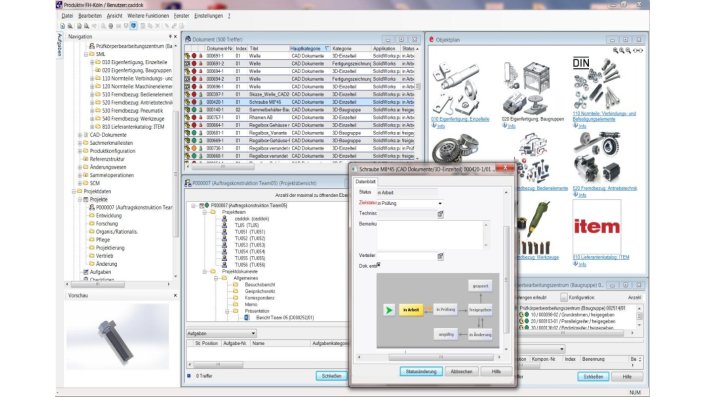Pin the Navigation panel with the pin icon
Screen dimensions: 705x397
170,36
